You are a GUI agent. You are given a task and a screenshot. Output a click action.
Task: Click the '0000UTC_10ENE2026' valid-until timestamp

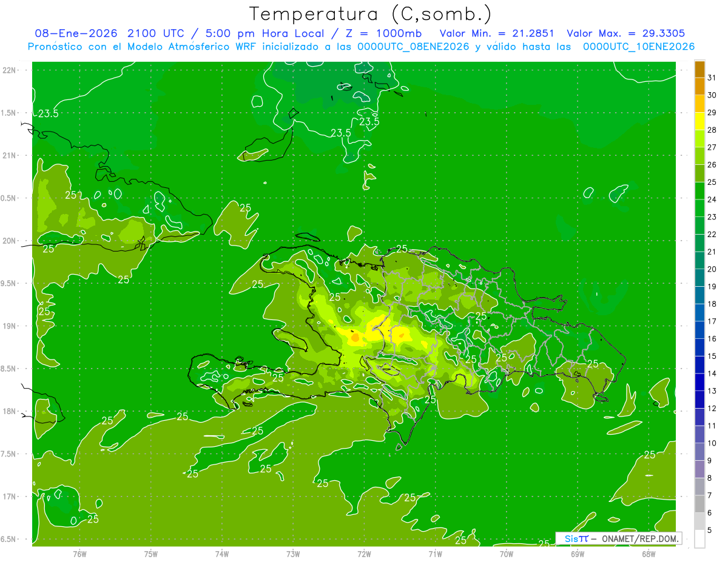click(x=638, y=47)
